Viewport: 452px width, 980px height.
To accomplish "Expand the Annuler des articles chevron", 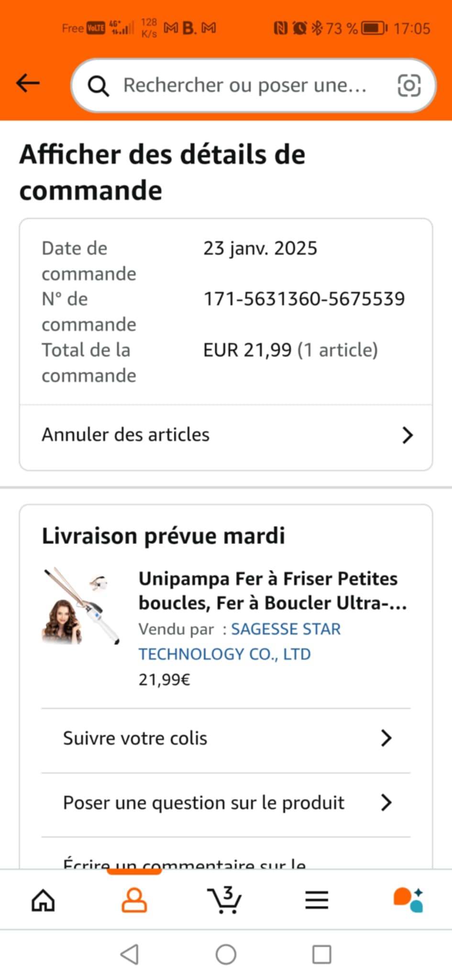I will pyautogui.click(x=408, y=435).
